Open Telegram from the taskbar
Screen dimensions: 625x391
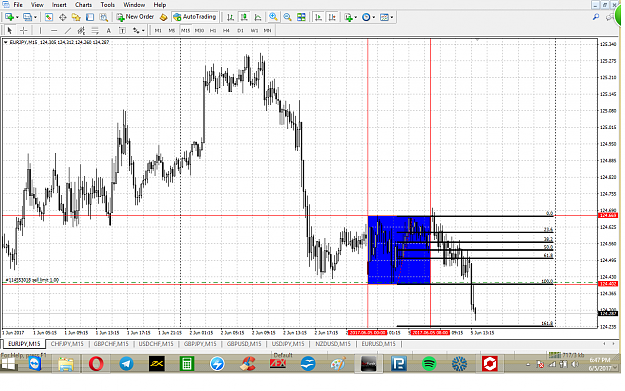pyautogui.click(x=126, y=363)
